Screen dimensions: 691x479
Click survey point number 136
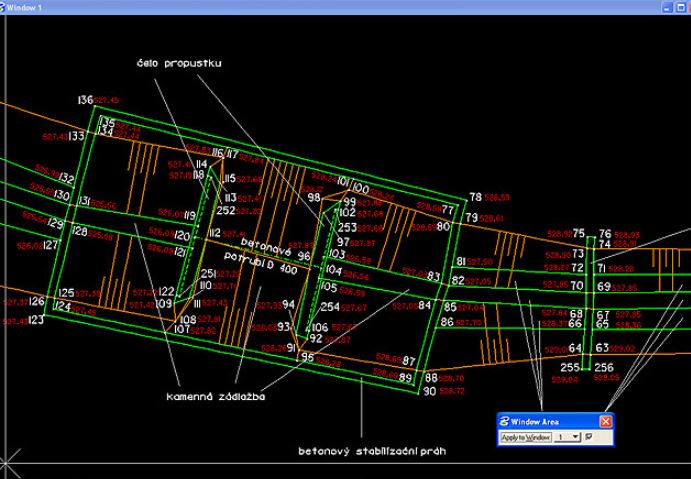85,100
